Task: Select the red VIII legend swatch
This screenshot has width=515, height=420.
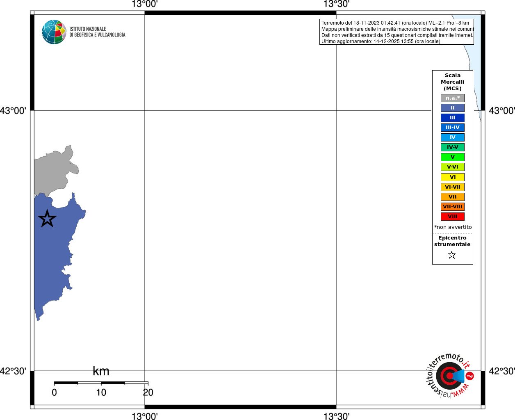Action: point(453,217)
